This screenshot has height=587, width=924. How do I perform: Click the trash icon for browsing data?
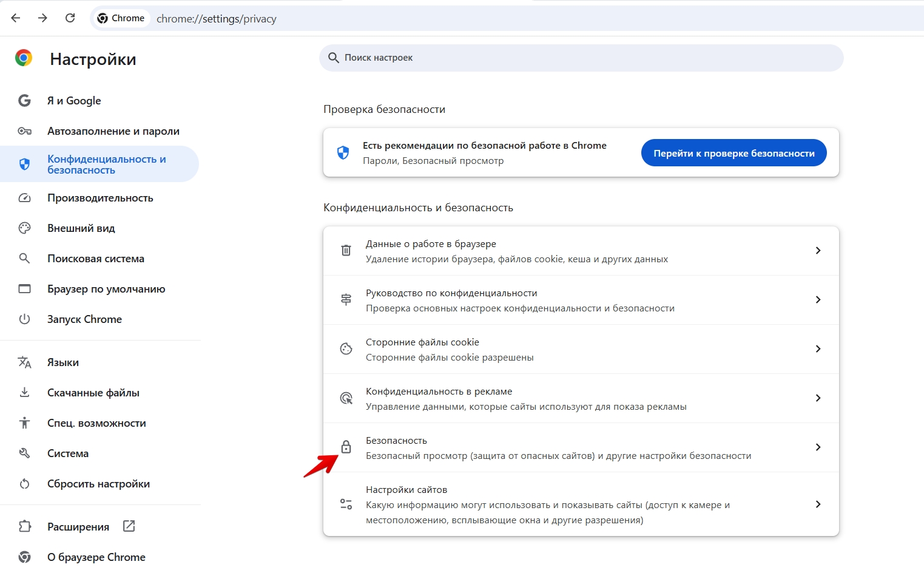pos(346,251)
